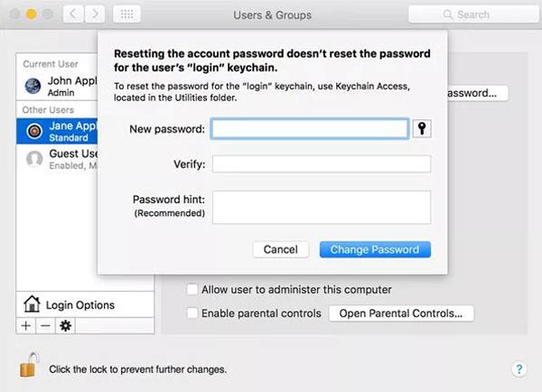This screenshot has width=542, height=392.
Task: Click the Login Options house icon
Action: (32, 304)
